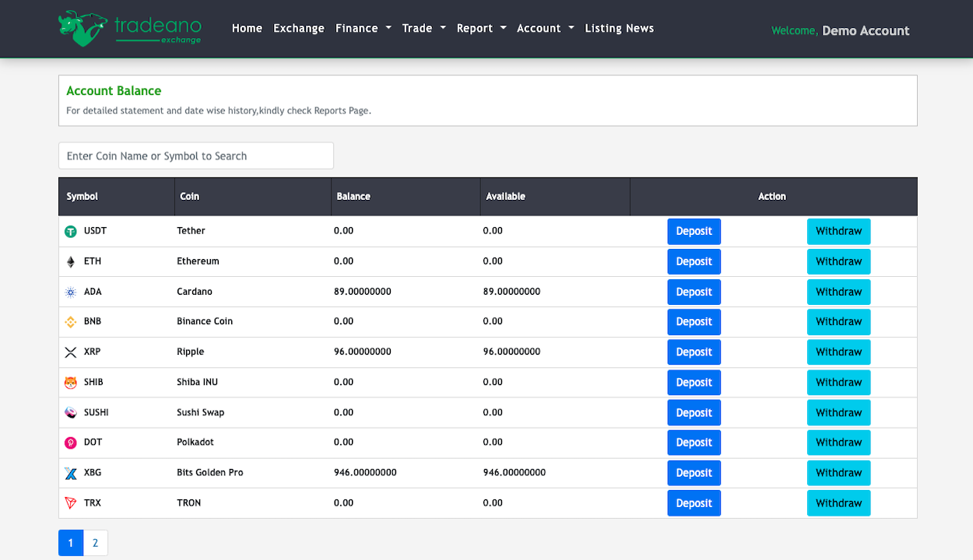Withdraw BNB Binance Coin
Screen dimensions: 973x560
click(839, 321)
